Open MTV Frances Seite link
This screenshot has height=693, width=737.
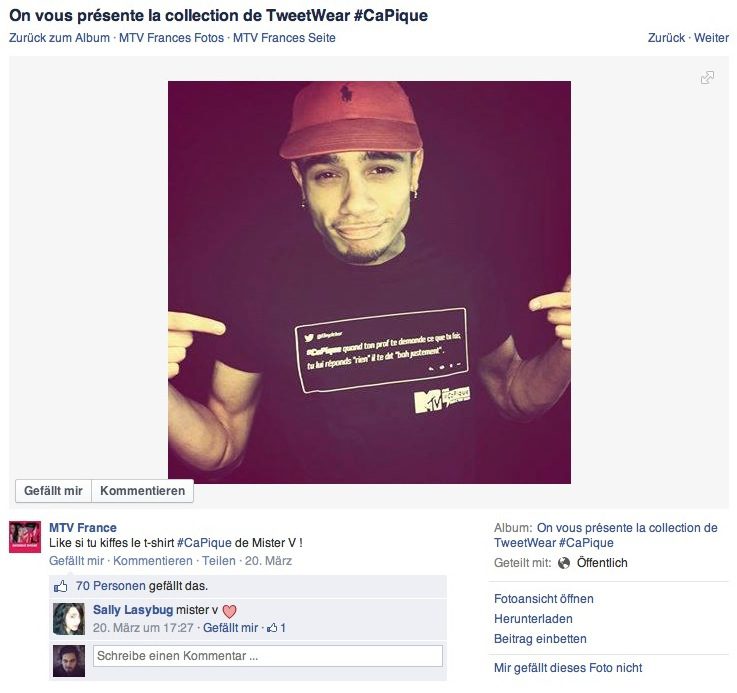click(x=284, y=38)
